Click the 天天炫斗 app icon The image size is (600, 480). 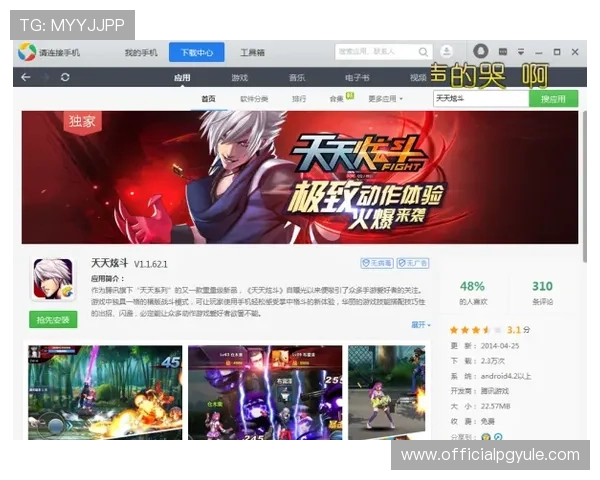tap(53, 279)
